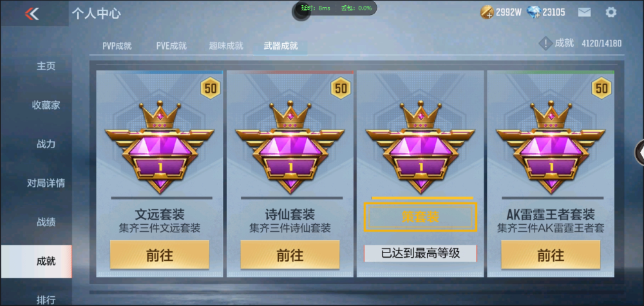Tap the diamond currency plus icon
The height and width of the screenshot is (306, 644).
(x=533, y=12)
